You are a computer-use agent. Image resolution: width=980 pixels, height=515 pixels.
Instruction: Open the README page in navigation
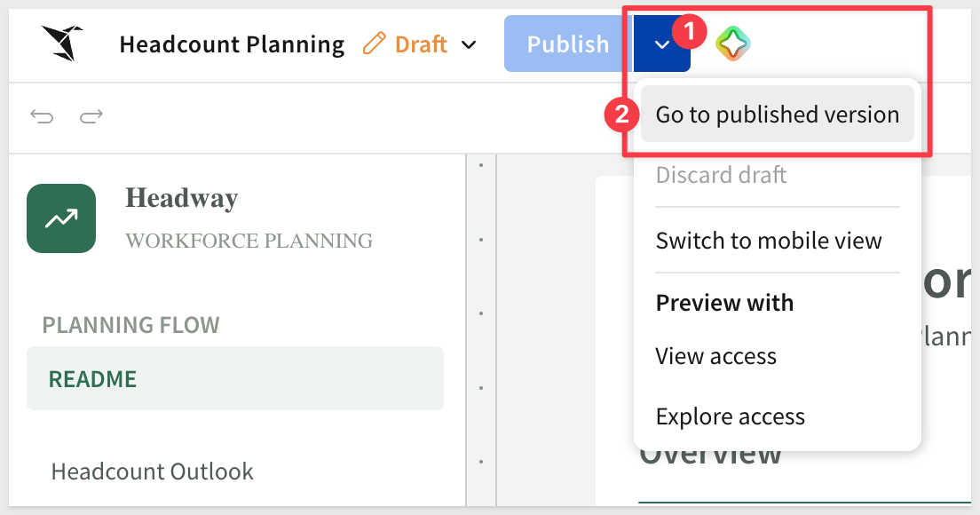pos(235,379)
